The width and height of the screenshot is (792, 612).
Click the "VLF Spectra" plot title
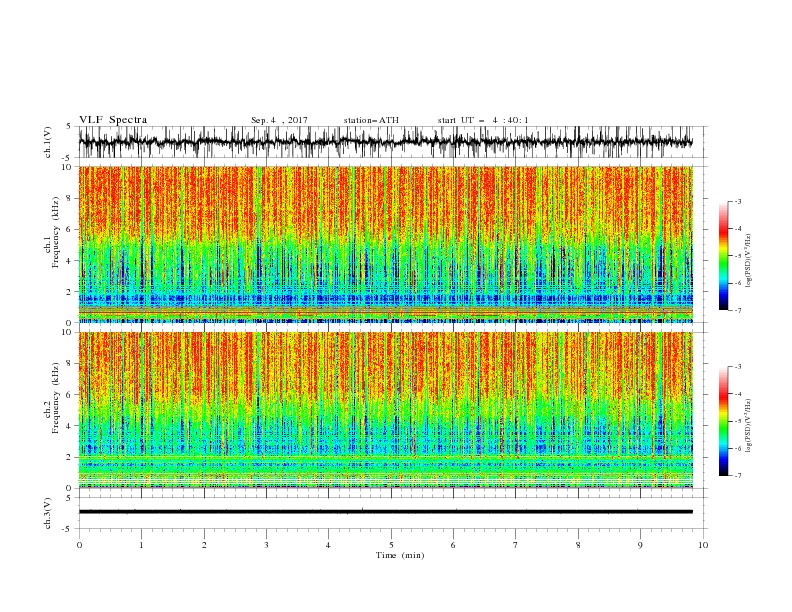tap(113, 120)
